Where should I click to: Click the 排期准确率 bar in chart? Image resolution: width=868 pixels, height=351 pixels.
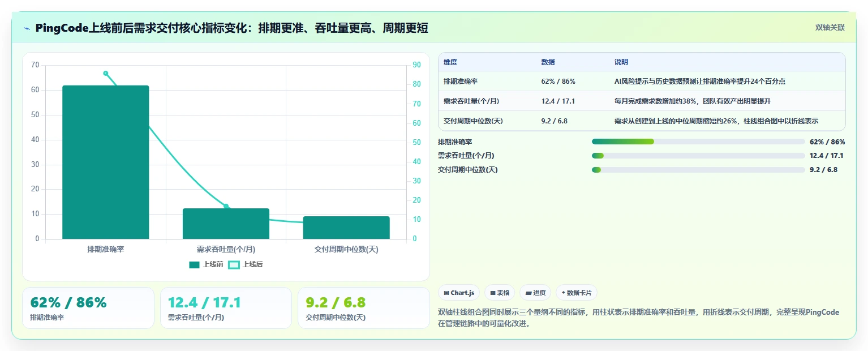(105, 162)
